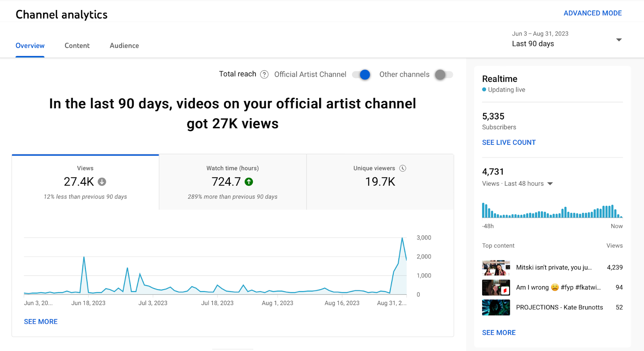The image size is (644, 351).
Task: Click SEE MORE under the views chart
Action: [x=41, y=322]
